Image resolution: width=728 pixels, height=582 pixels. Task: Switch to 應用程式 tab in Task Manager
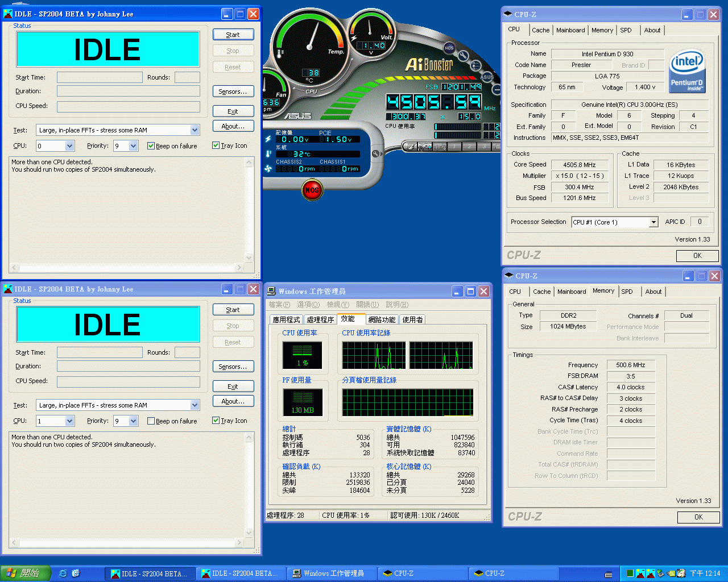pos(286,319)
